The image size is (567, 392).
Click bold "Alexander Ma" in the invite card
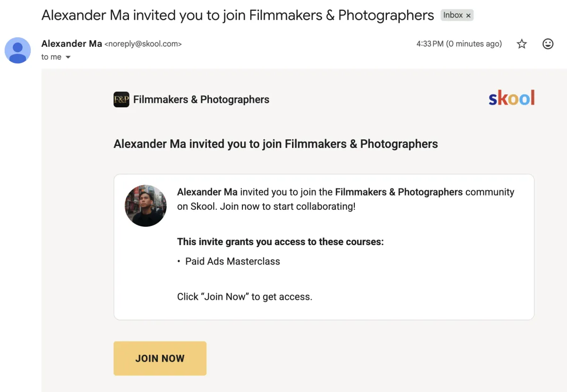pos(207,192)
